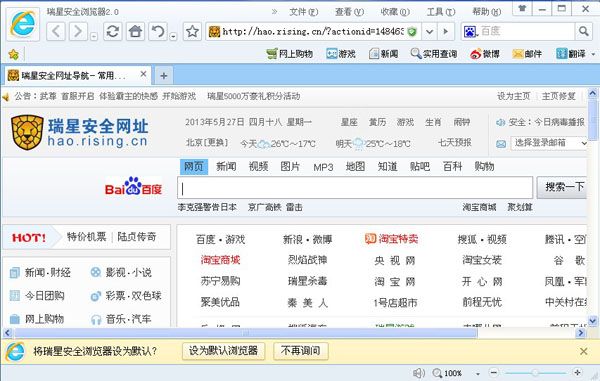Screen dimensions: 600x381
Task: Go to home page via house icon
Action: 135,31
